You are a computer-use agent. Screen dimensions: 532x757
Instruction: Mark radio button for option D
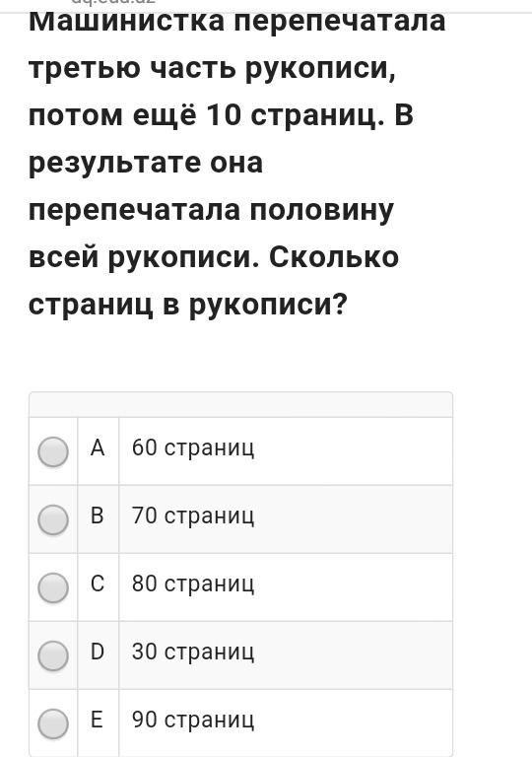tap(53, 655)
